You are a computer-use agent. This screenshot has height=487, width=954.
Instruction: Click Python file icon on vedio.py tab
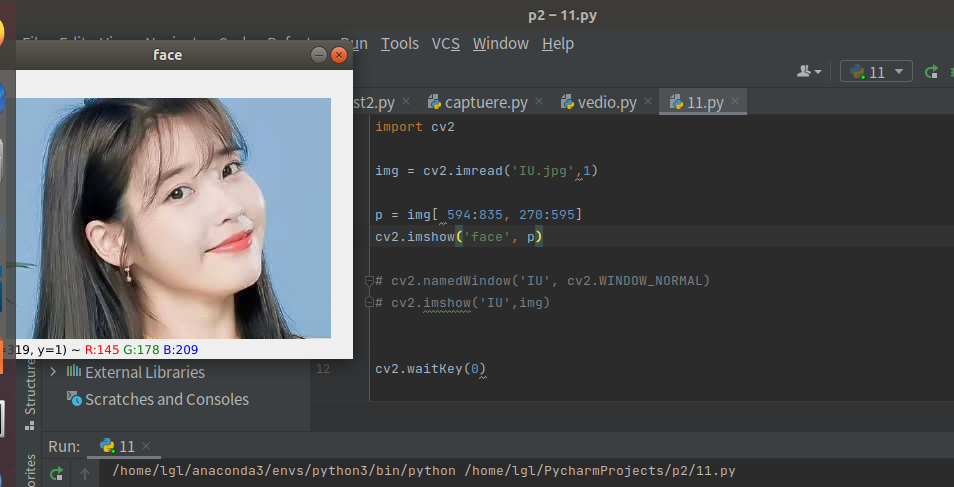[567, 102]
